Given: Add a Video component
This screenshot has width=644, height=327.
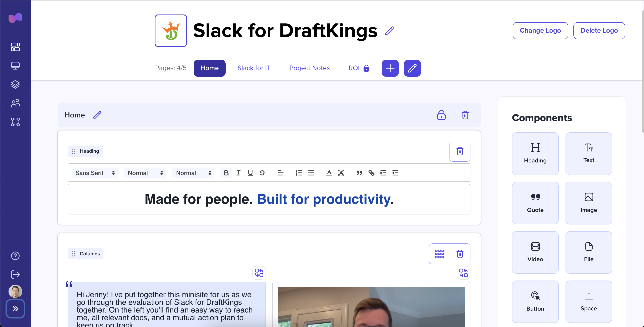Looking at the screenshot, I should [535, 252].
